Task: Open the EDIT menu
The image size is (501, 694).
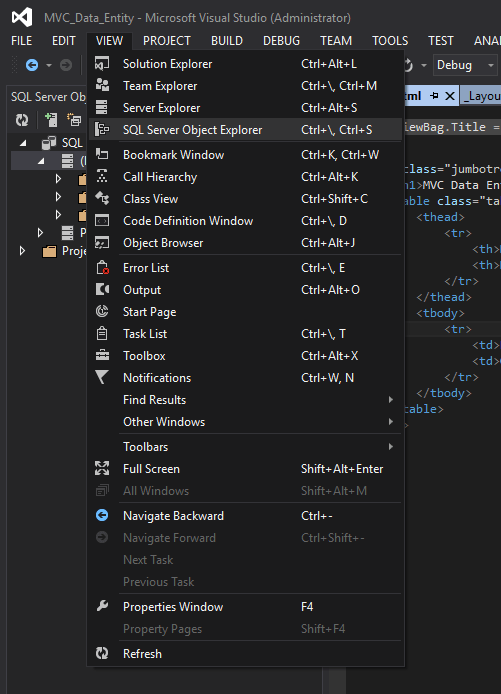Action: [x=64, y=41]
